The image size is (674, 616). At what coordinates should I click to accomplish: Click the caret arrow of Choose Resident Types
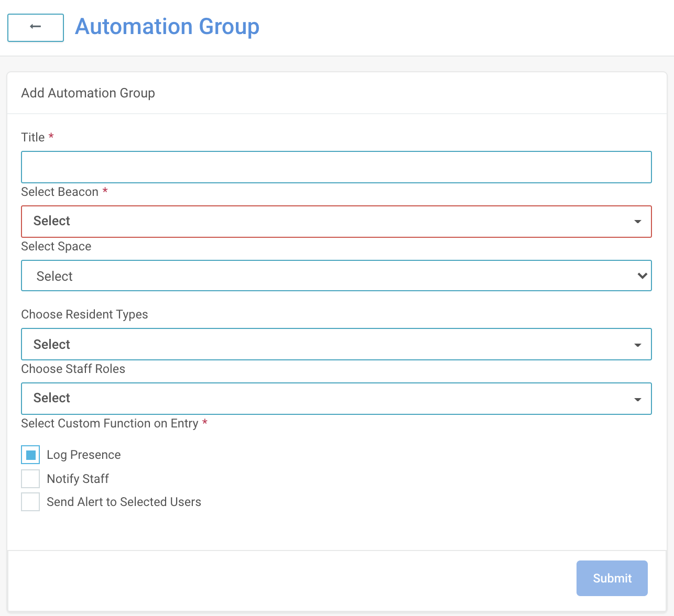click(x=637, y=345)
